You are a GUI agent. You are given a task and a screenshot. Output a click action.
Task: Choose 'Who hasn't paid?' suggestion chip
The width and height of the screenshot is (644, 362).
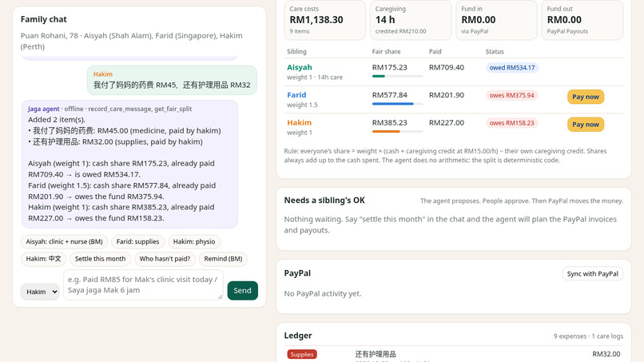tap(165, 259)
